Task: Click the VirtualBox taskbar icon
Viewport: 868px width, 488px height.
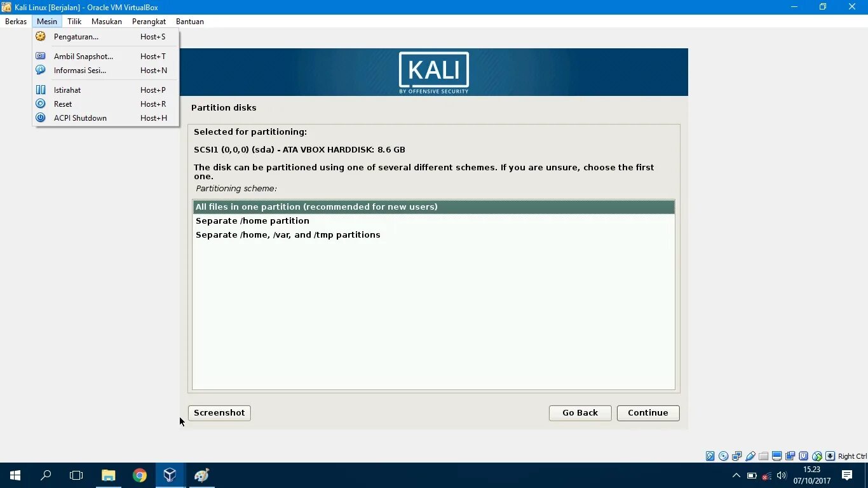Action: (170, 475)
